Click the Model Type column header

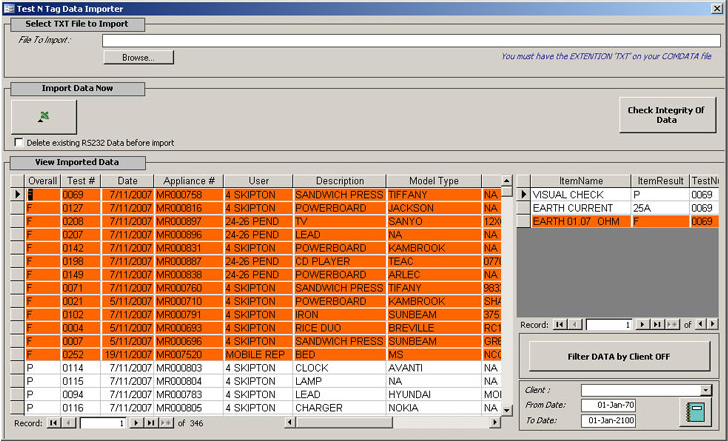point(434,181)
